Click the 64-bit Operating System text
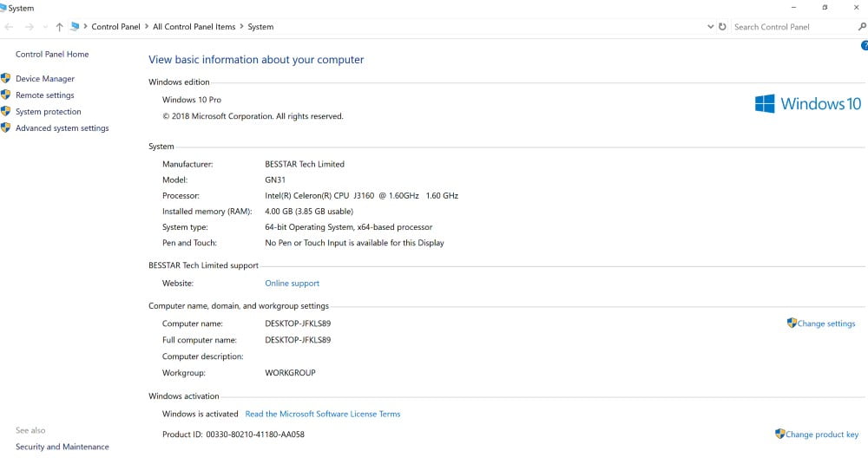 [x=309, y=227]
